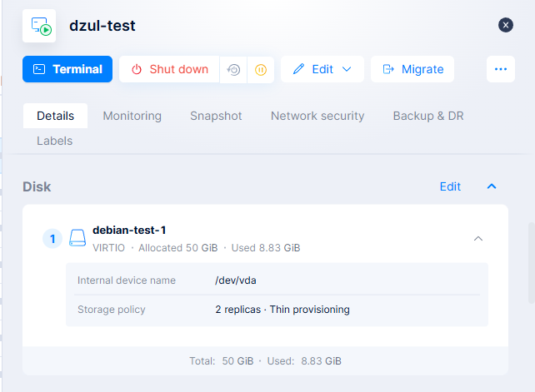Open the Terminal console

click(x=67, y=69)
